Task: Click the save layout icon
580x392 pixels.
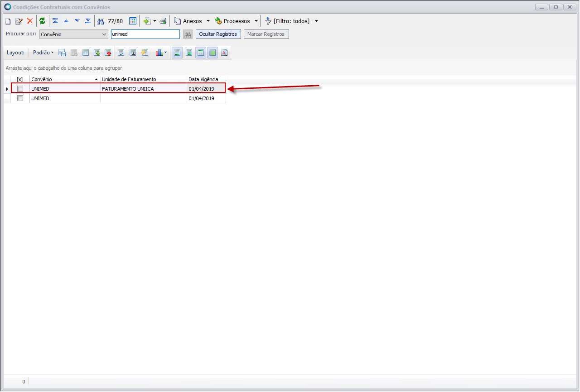Action: (x=63, y=53)
